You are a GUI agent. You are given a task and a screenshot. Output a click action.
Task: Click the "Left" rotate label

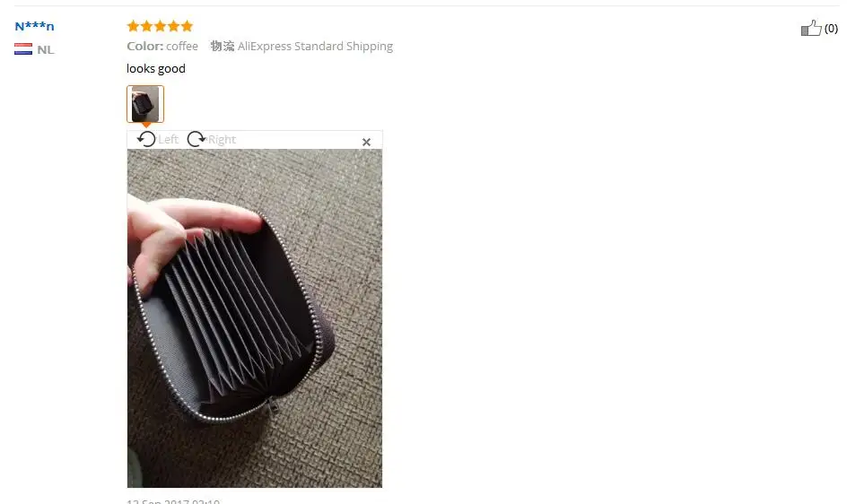click(168, 139)
